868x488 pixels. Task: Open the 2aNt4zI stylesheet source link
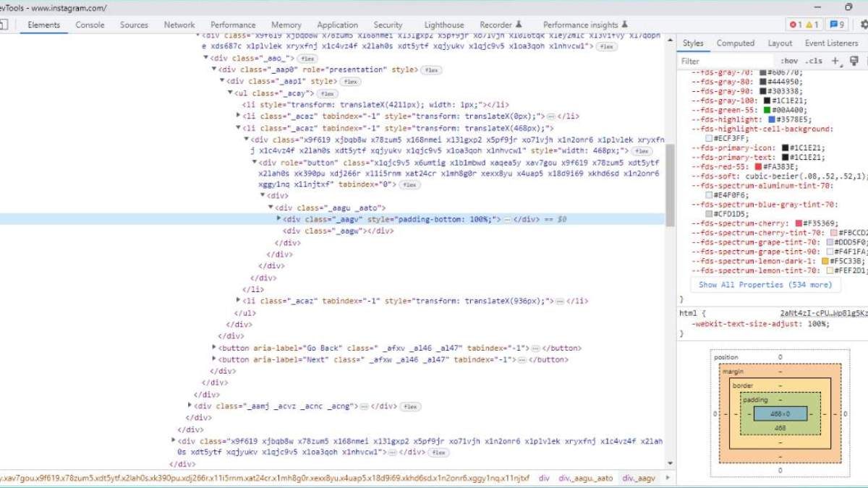823,313
